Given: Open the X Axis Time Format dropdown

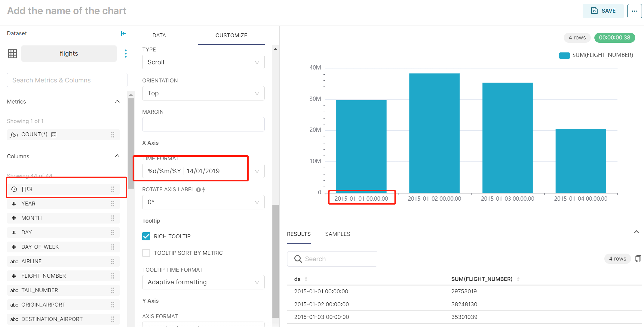Looking at the screenshot, I should (x=203, y=171).
